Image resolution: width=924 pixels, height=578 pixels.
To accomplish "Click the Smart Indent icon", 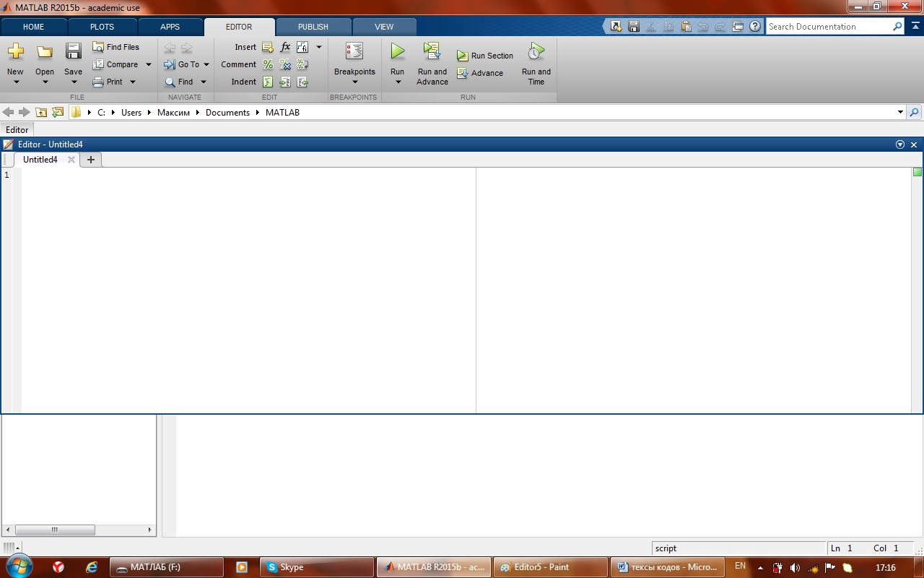I will 268,82.
